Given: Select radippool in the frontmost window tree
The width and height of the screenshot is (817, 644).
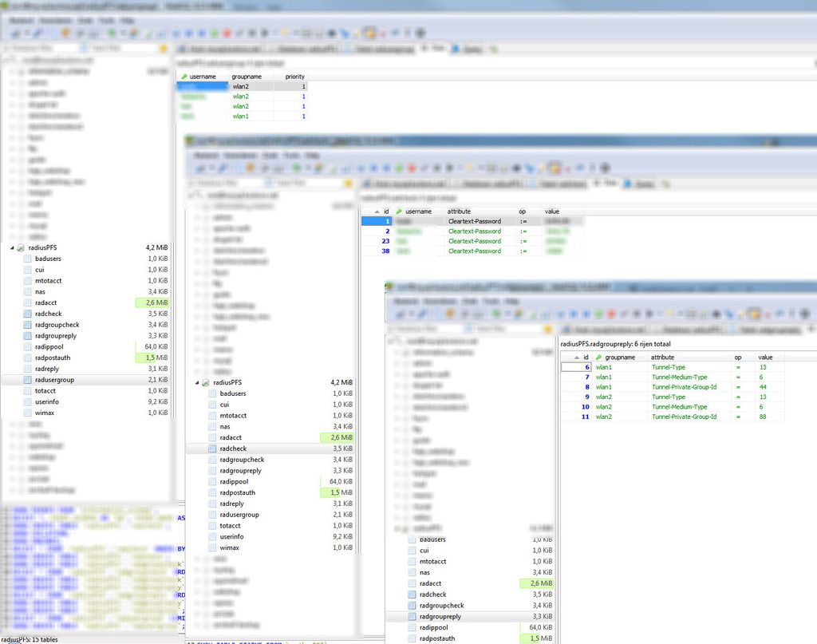Looking at the screenshot, I should point(433,627).
